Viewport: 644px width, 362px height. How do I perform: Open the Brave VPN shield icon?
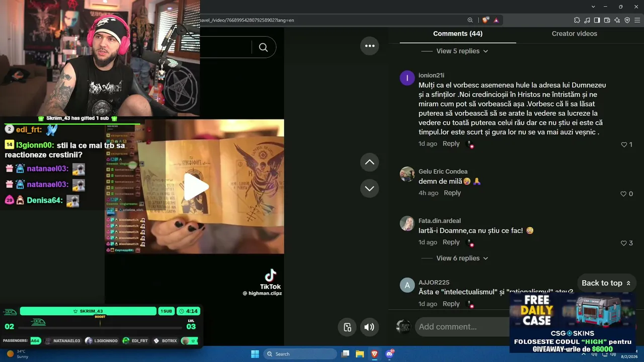[627, 20]
